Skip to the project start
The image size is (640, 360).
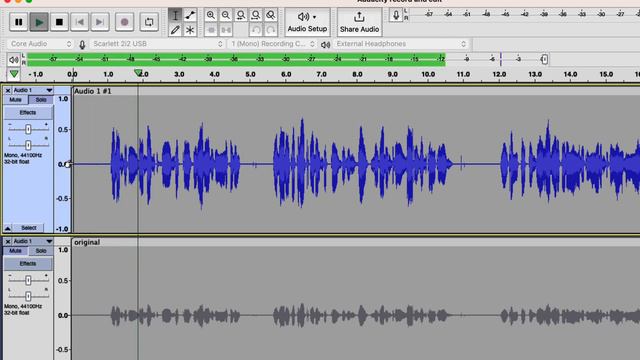pos(80,22)
